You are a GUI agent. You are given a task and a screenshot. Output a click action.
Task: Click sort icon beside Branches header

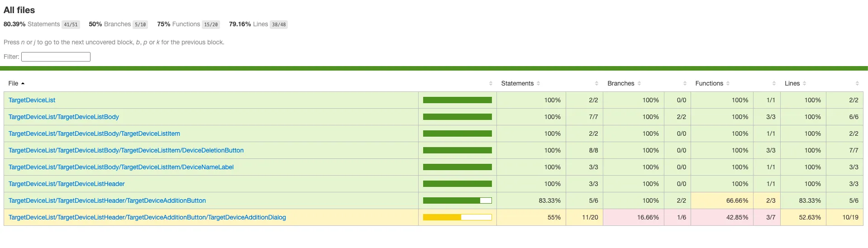pyautogui.click(x=639, y=84)
